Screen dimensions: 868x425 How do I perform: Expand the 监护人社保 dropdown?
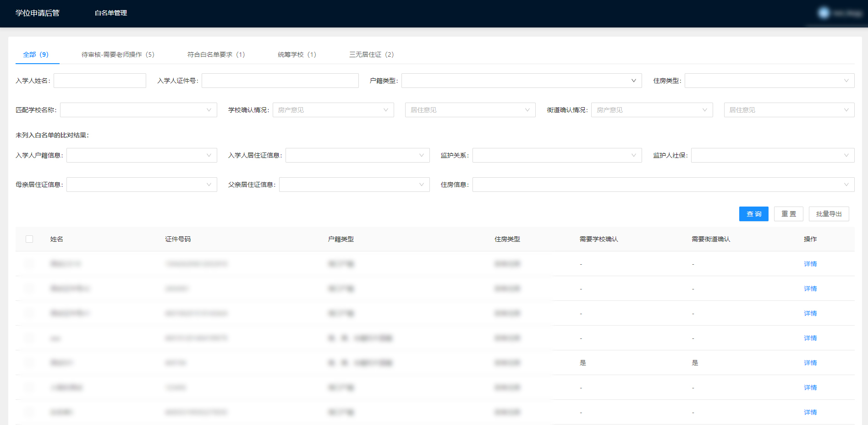(x=772, y=155)
